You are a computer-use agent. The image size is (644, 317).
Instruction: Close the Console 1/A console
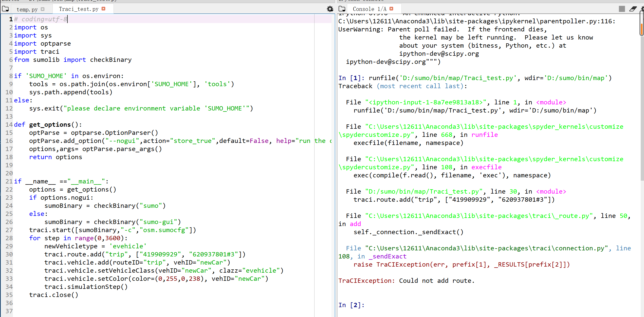(391, 8)
